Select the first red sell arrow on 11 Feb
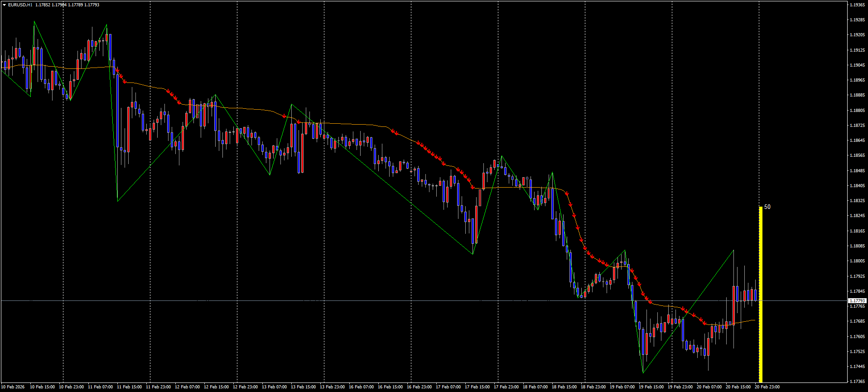 tap(117, 70)
